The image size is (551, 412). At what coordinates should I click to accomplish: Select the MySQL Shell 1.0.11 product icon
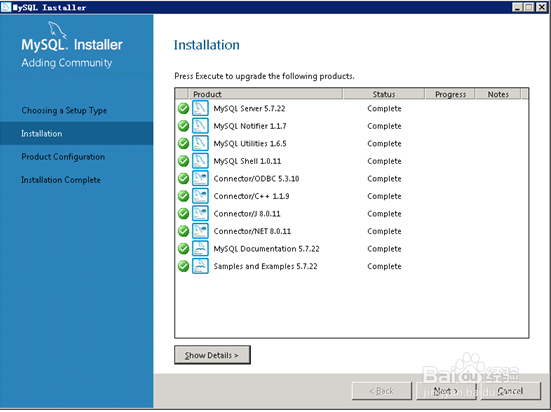pos(200,161)
